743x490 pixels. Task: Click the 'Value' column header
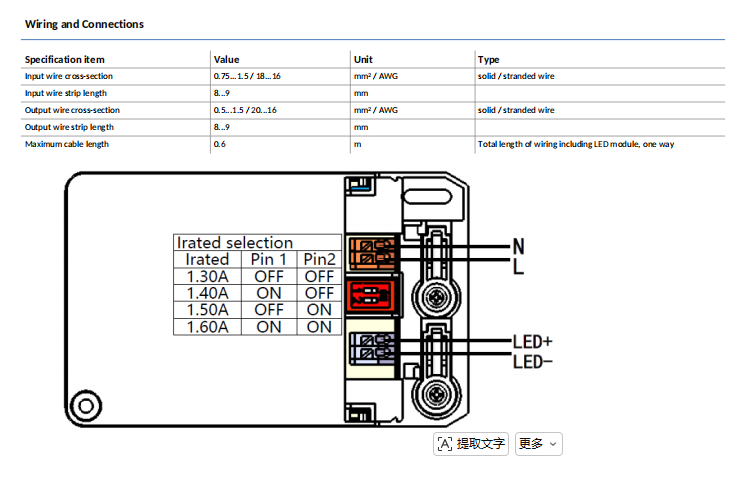(x=227, y=59)
